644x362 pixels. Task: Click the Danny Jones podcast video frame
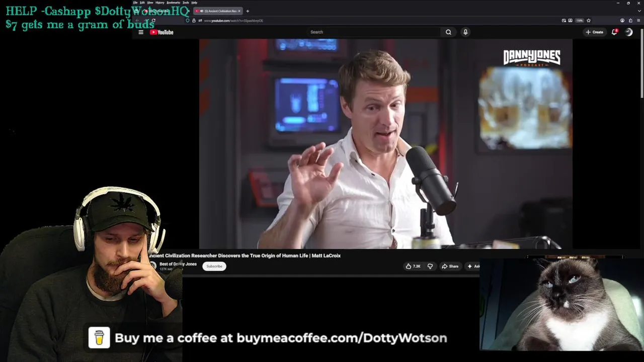click(386, 144)
